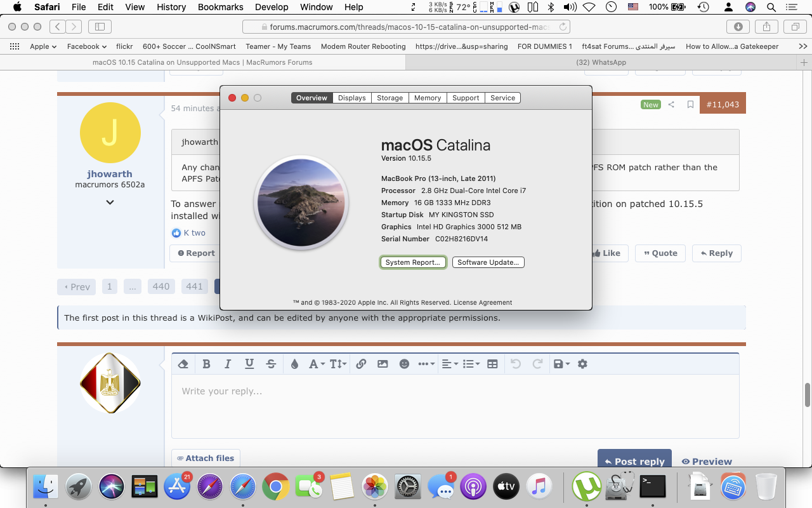This screenshot has width=812, height=508.
Task: Click the Safari address bar
Action: click(x=406, y=27)
